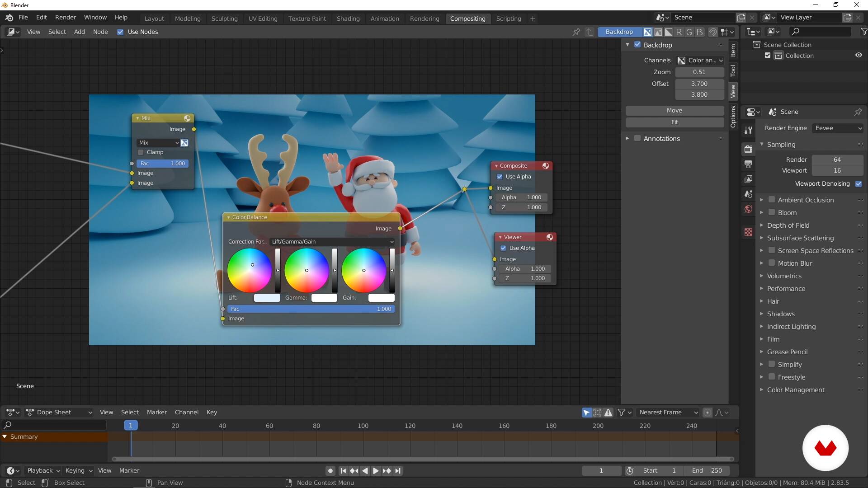Image resolution: width=868 pixels, height=488 pixels.
Task: Play the animation forward
Action: pos(376,471)
